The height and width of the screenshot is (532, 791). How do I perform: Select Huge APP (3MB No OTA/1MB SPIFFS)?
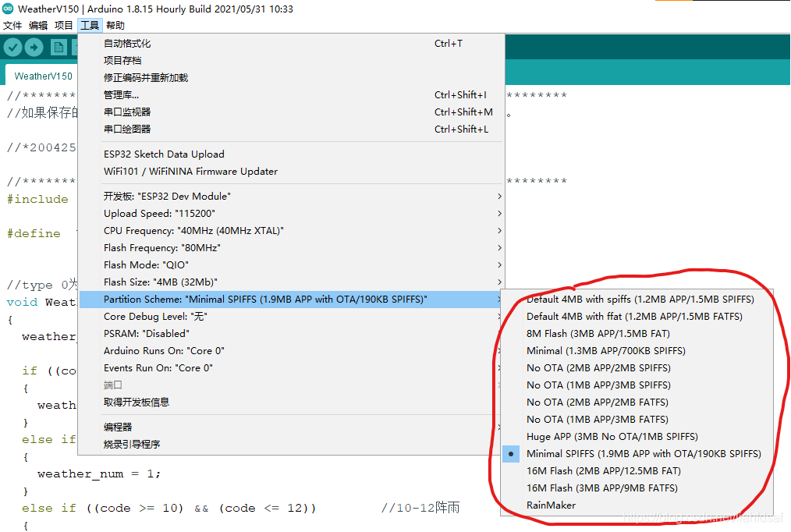(637, 437)
